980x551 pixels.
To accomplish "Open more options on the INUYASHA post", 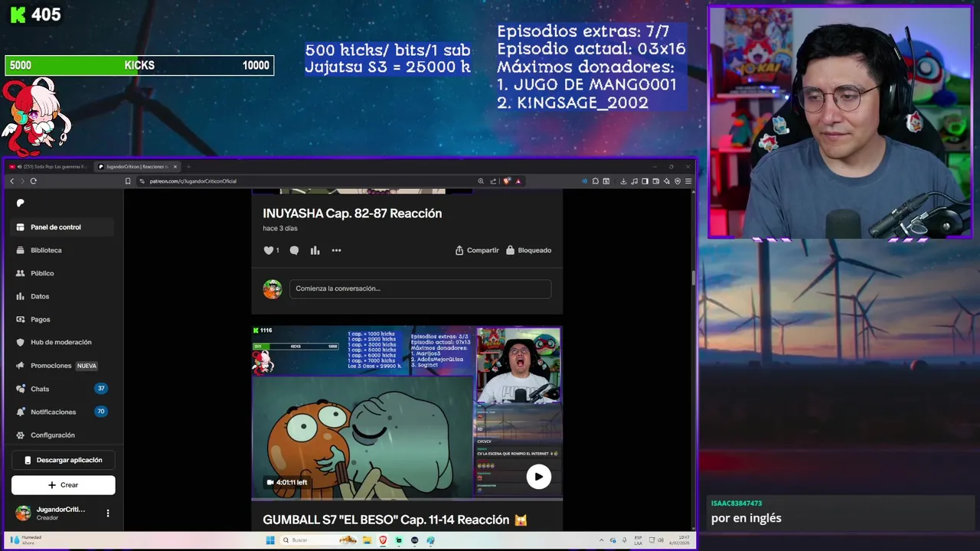I will pos(336,250).
